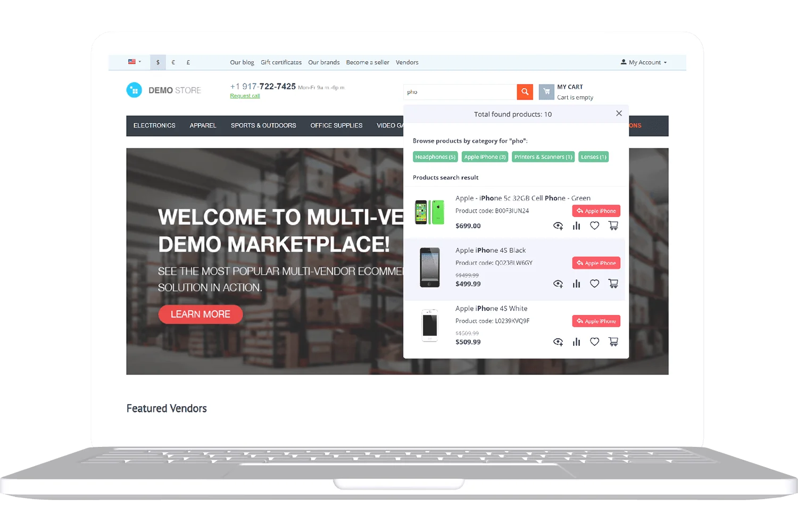Switch currency to British pound
This screenshot has height=532, width=798.
click(x=188, y=62)
